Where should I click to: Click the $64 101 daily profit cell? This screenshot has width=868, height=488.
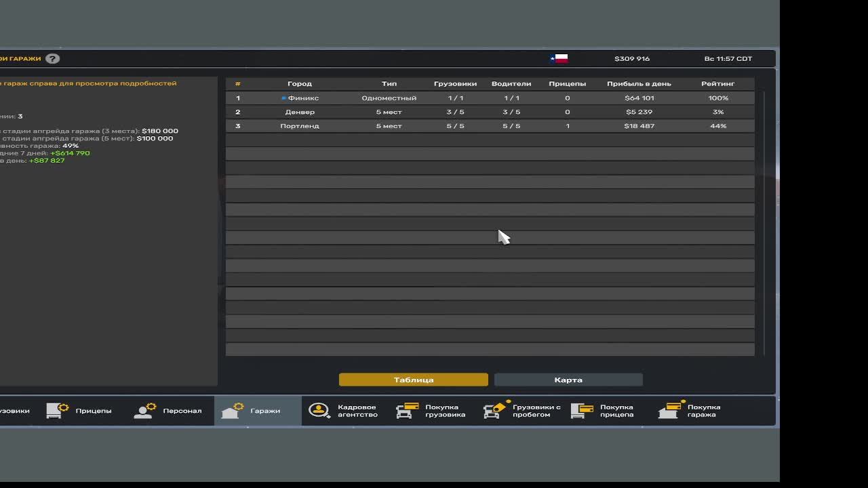tap(639, 98)
